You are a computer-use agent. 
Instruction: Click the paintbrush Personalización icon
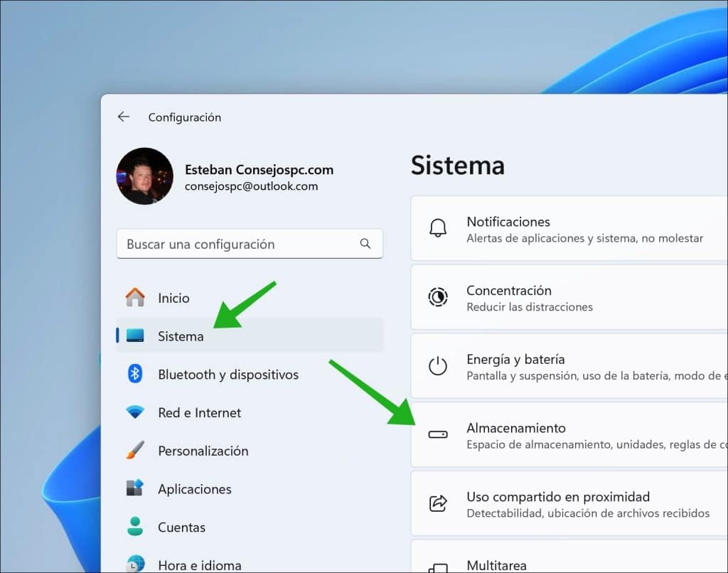[x=135, y=450]
